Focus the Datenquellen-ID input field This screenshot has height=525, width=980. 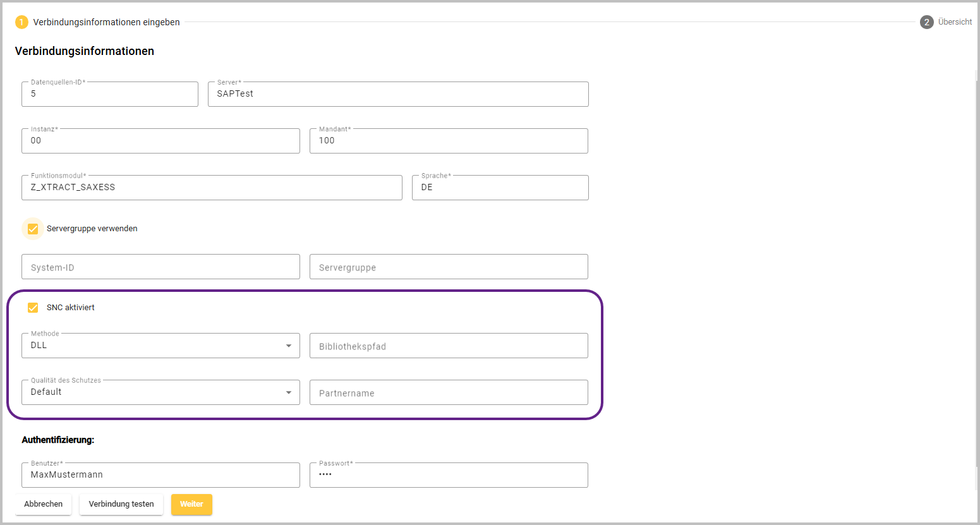(110, 94)
